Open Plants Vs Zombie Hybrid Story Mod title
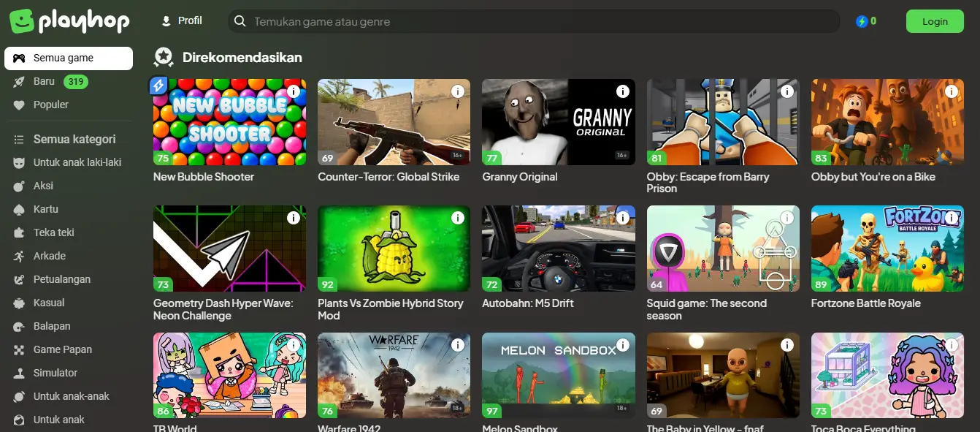Screen dimensions: 980x432 point(391,309)
